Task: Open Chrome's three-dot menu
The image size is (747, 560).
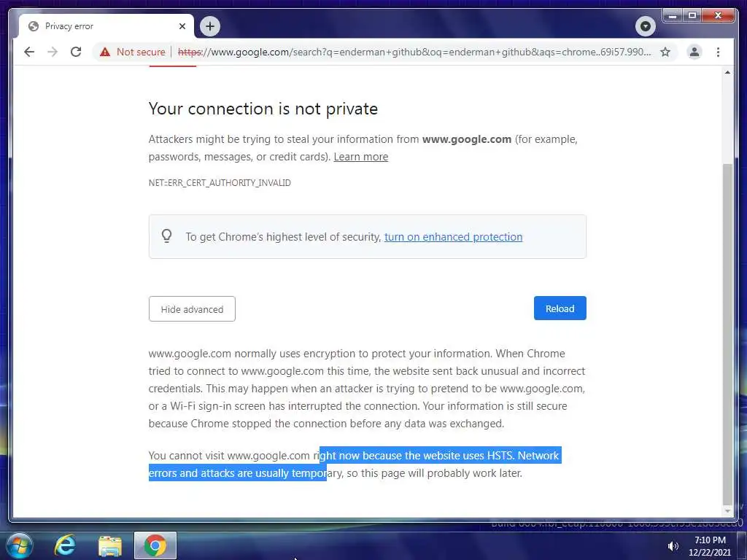Action: click(x=718, y=52)
